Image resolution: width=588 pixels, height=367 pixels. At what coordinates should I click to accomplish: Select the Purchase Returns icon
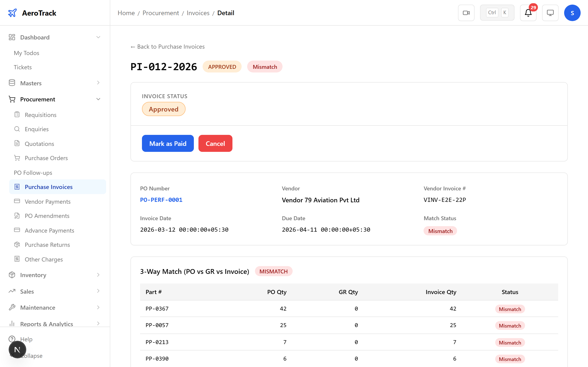(17, 245)
